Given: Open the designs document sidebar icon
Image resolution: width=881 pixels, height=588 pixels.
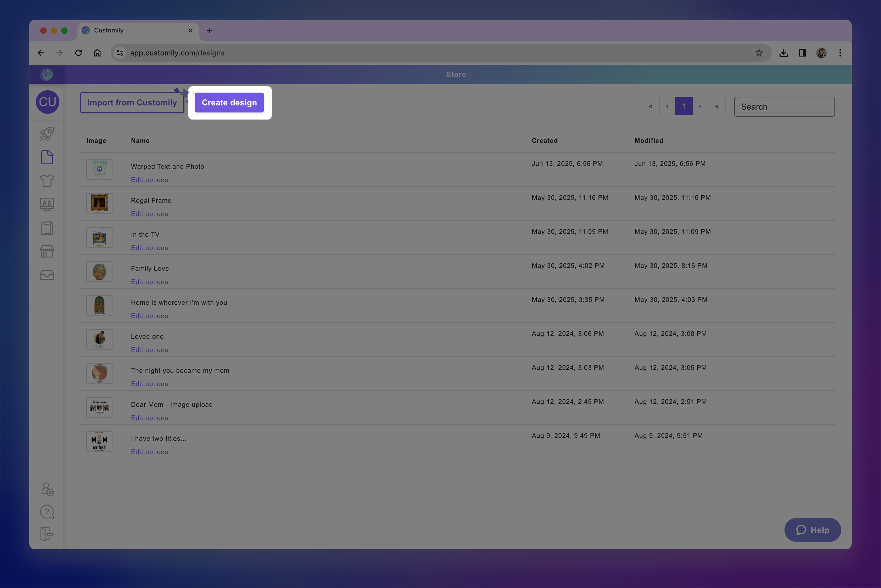Looking at the screenshot, I should [x=47, y=157].
